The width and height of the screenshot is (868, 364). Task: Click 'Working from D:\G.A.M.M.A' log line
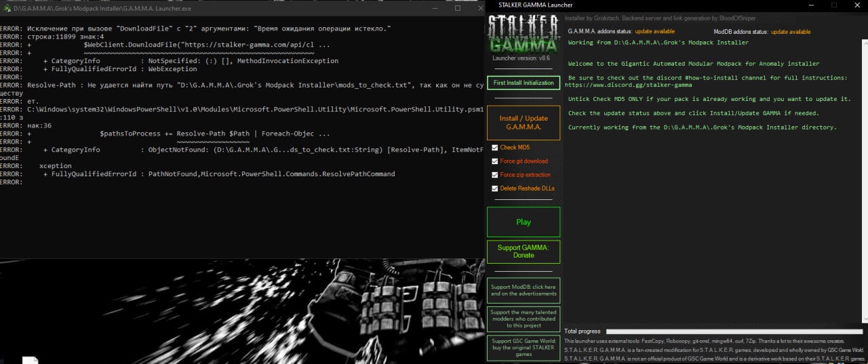click(658, 43)
